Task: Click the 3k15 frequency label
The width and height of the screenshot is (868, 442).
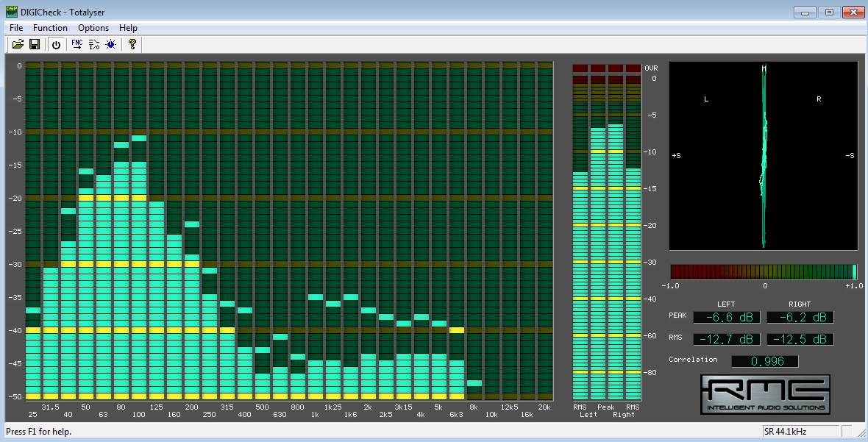Action: [x=403, y=407]
